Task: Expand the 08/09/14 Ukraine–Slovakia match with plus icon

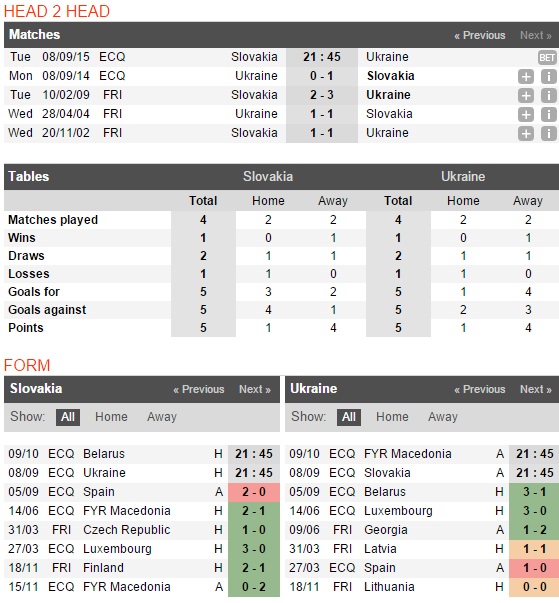Action: [526, 76]
